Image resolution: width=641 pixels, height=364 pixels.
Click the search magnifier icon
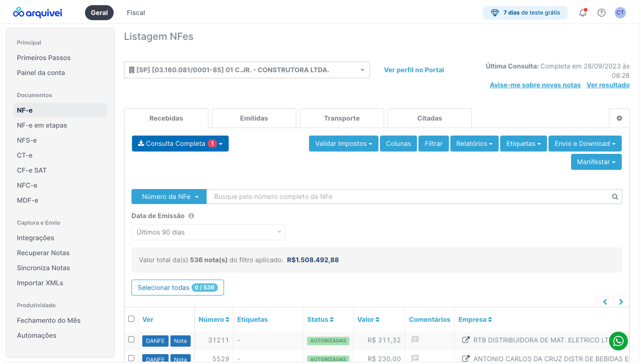click(x=615, y=197)
